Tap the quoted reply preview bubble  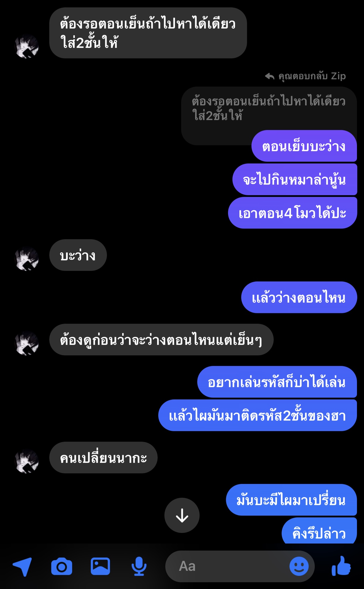tap(269, 109)
